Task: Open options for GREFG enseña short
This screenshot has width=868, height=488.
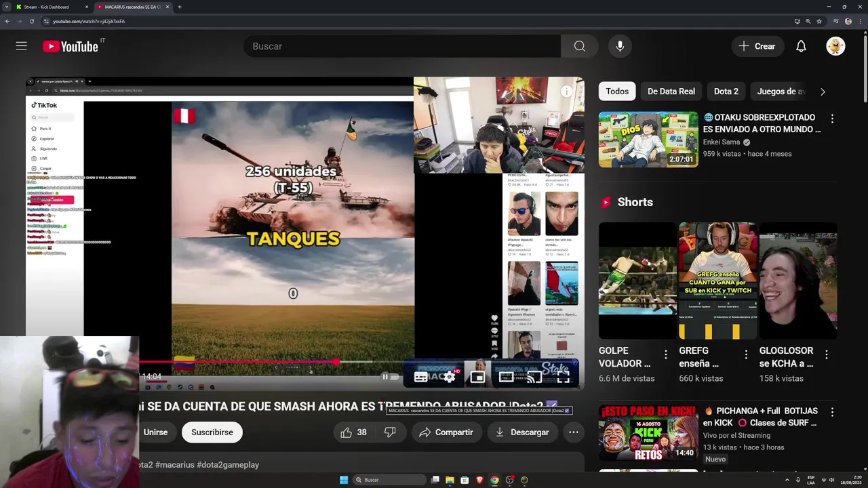Action: click(x=746, y=354)
